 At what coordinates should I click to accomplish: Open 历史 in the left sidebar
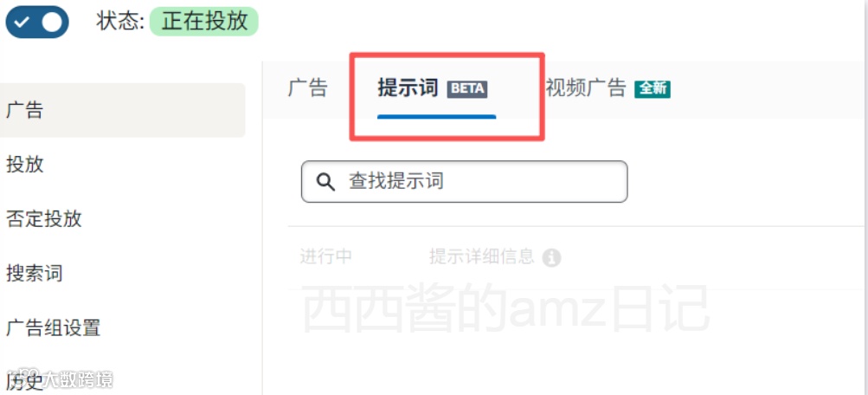click(x=25, y=382)
